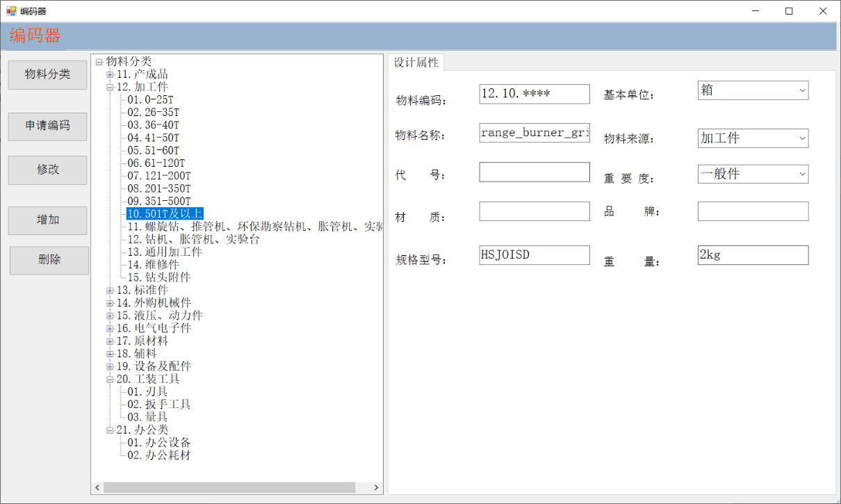Select the 13.通用加工件 tree item
The width and height of the screenshot is (841, 504).
tap(164, 252)
